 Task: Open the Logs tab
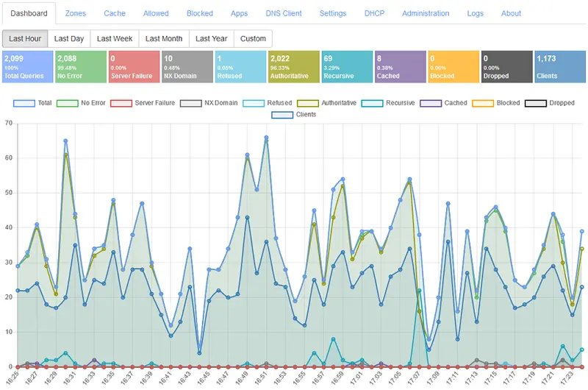(x=475, y=13)
